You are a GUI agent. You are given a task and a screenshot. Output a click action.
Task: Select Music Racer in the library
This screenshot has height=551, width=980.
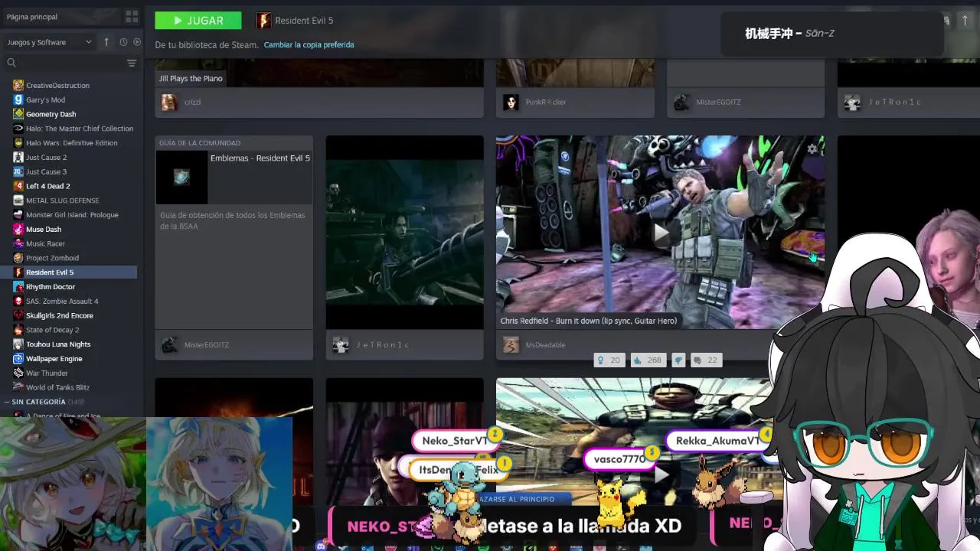(45, 243)
